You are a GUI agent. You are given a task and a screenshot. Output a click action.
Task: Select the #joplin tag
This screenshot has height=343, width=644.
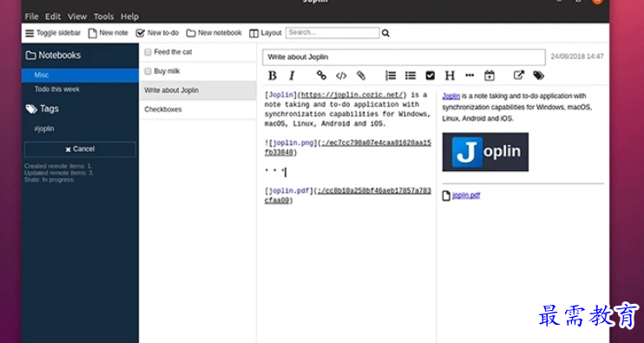44,129
